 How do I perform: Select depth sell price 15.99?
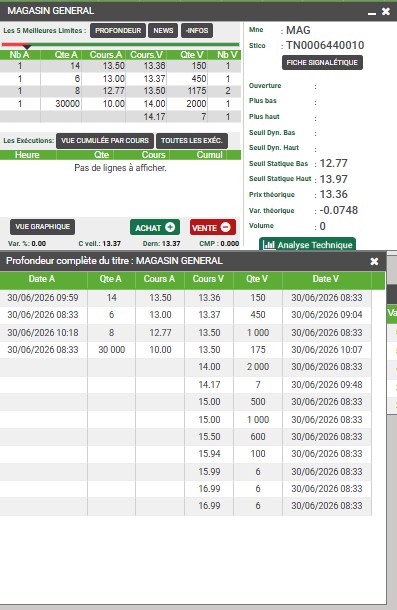point(209,472)
